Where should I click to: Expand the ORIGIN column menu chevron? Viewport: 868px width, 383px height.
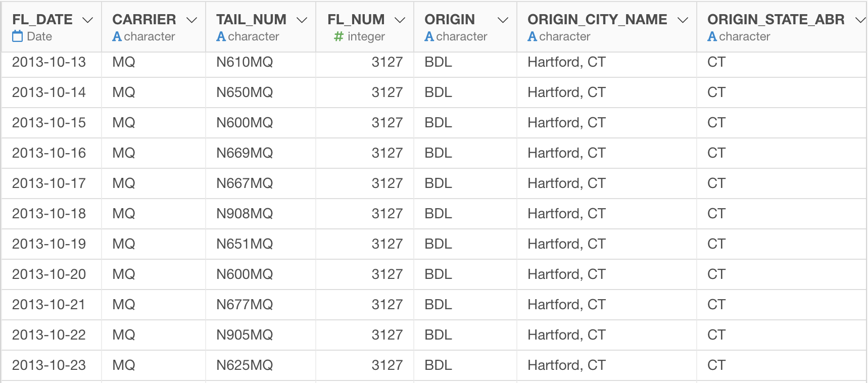coord(503,20)
